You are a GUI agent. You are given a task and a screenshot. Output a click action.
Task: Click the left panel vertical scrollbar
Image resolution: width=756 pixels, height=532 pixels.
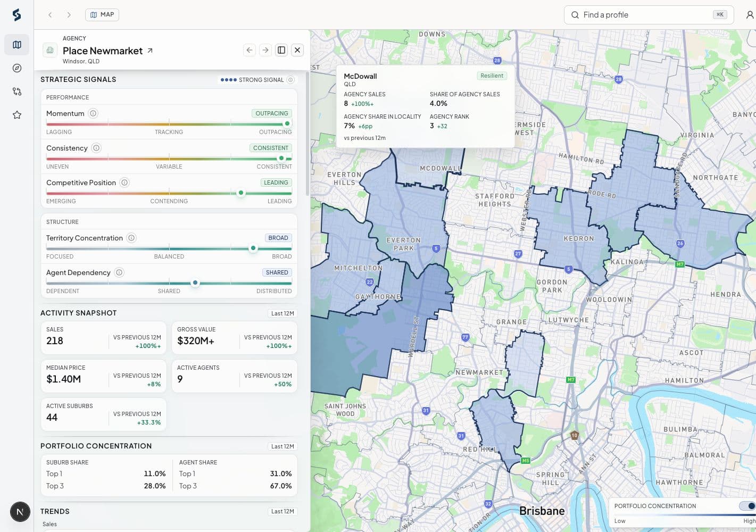307,133
